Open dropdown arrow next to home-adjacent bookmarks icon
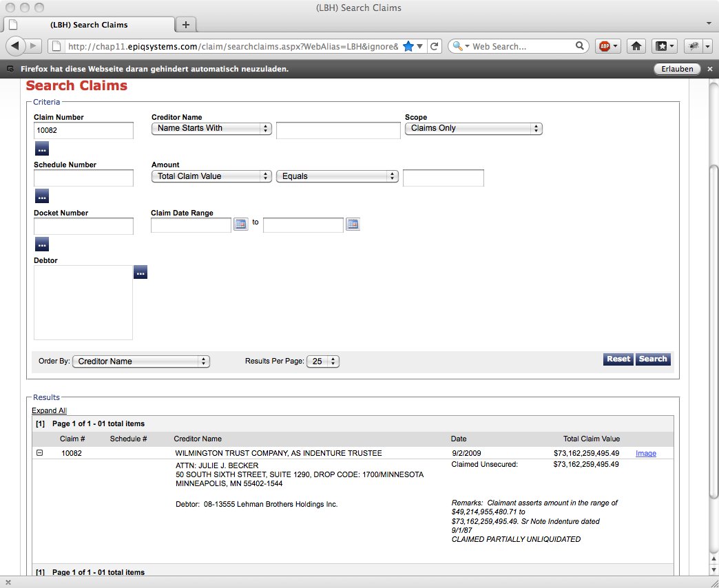The width and height of the screenshot is (719, 588). (671, 46)
